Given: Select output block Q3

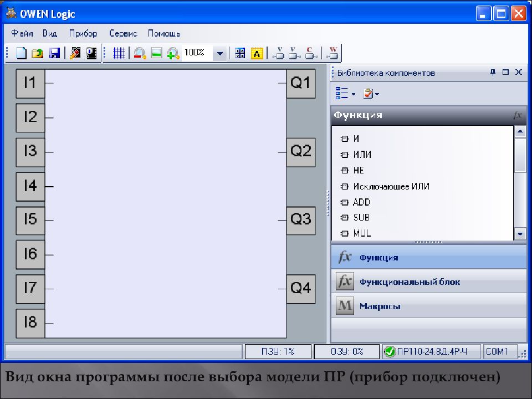Looking at the screenshot, I should tap(300, 220).
